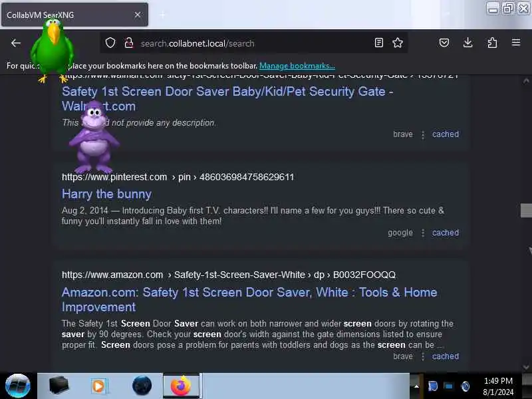
Task: Toggle reader view icon in address bar
Action: coord(378,43)
